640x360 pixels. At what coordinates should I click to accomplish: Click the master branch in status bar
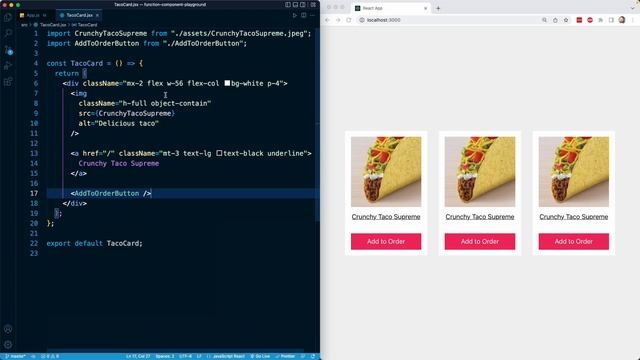click(x=15, y=356)
